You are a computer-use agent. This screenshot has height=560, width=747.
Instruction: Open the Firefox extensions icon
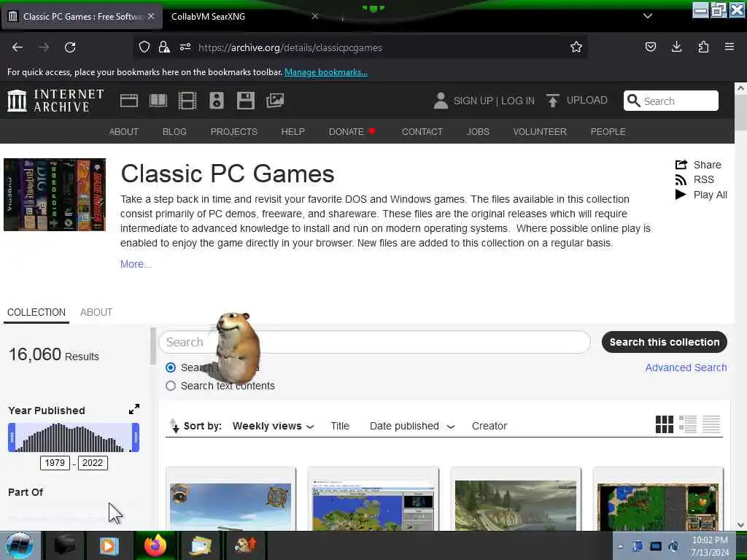(x=703, y=47)
